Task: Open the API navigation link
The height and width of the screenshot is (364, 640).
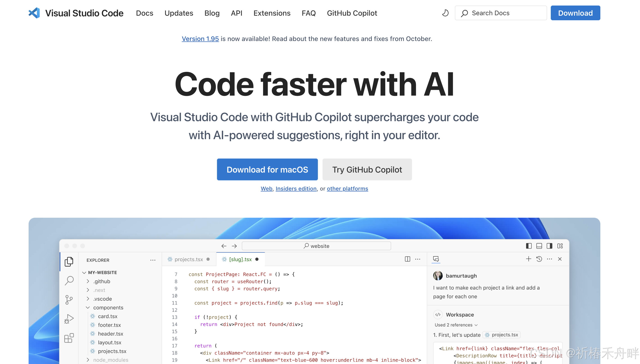Action: 236,13
